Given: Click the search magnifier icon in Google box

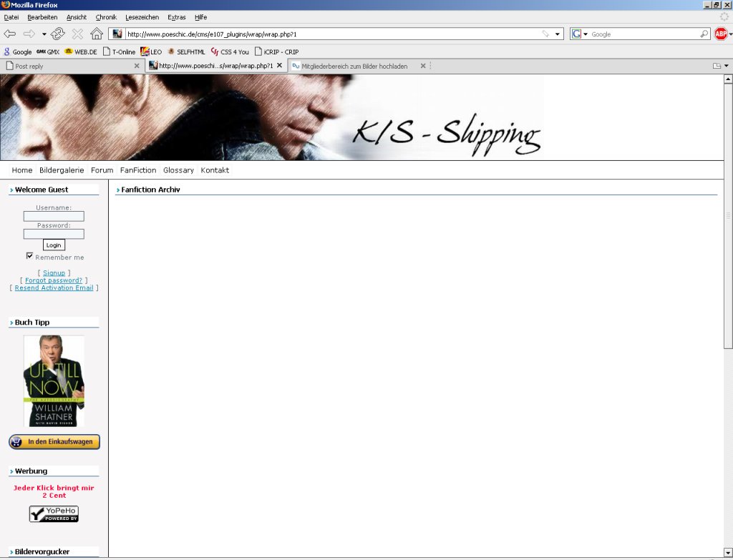Looking at the screenshot, I should pos(704,34).
